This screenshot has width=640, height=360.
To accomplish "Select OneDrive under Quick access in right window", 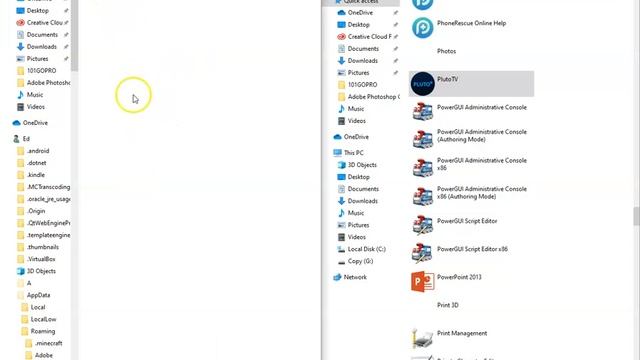I will point(360,13).
